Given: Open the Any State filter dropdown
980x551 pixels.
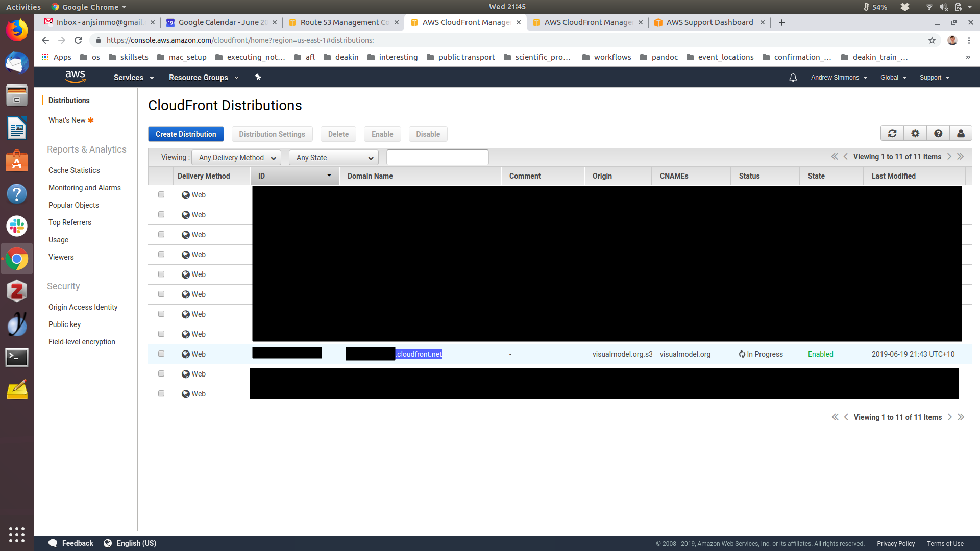Looking at the screenshot, I should coord(334,158).
